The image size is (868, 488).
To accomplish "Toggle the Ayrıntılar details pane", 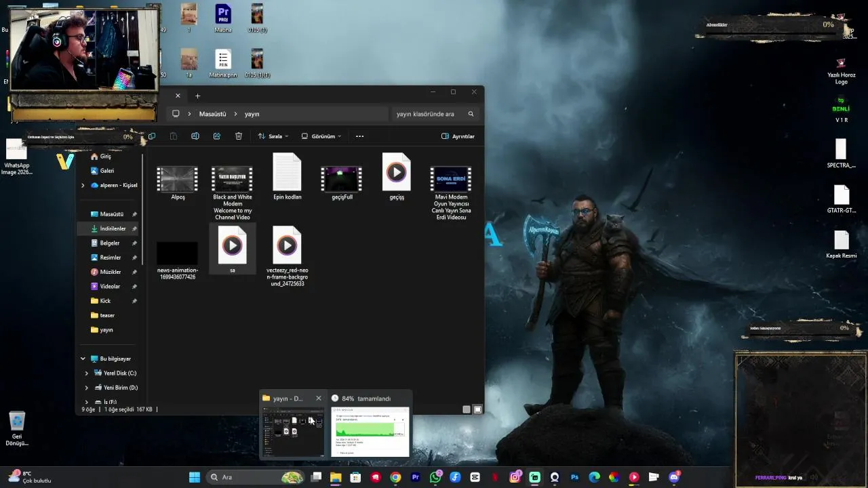I will 458,136.
